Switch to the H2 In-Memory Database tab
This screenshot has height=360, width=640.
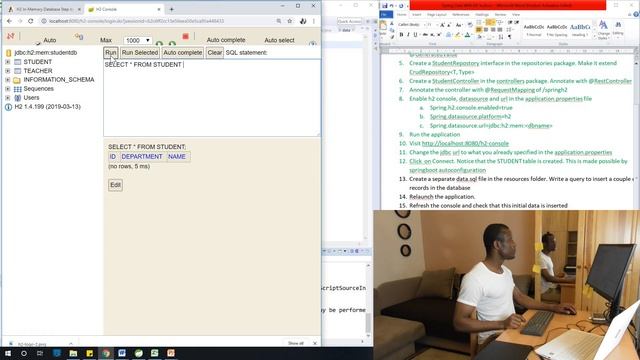[x=44, y=9]
